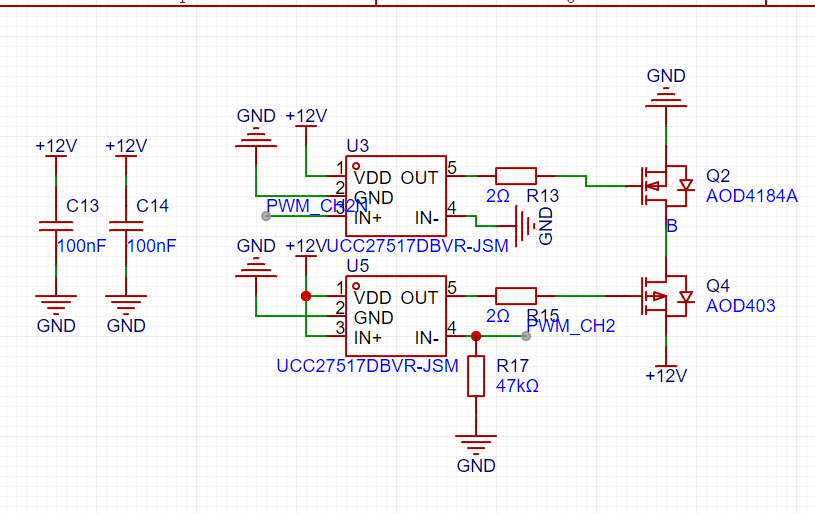Click the 100nF value of C14

tap(152, 246)
